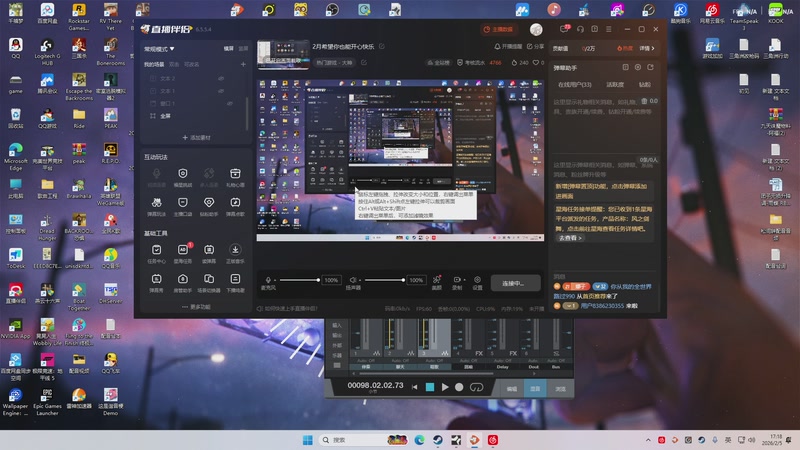
Task: Expand 更多功能 at the tools panel bottom
Action: pos(196,307)
